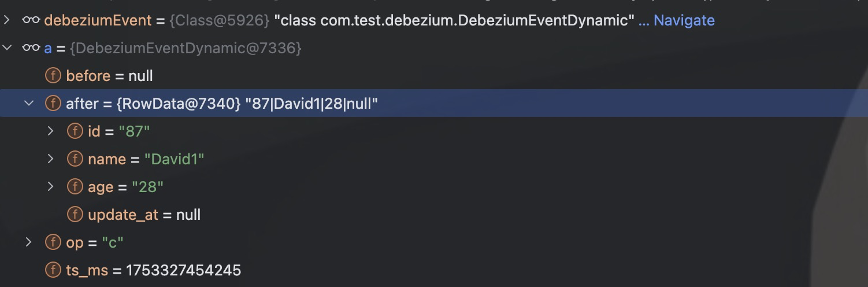
Task: Click the field icon next to ts_ms
Action: click(x=53, y=270)
